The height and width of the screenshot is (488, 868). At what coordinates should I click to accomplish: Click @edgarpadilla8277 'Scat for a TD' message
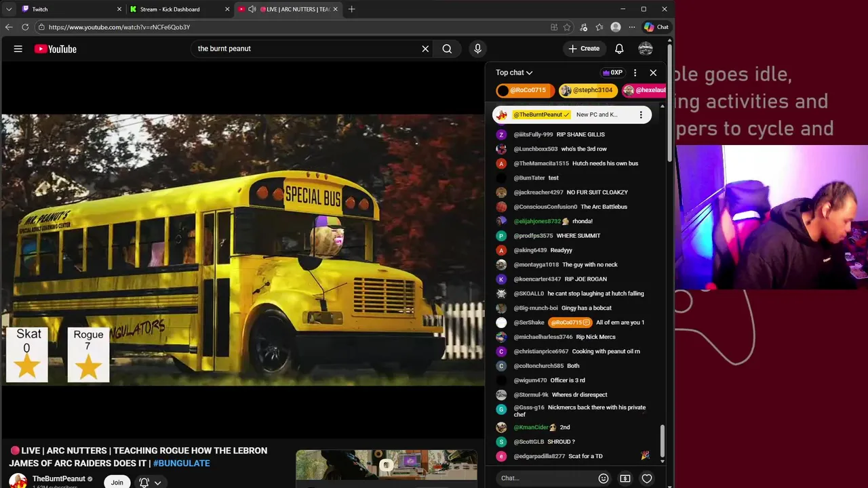coord(585,456)
